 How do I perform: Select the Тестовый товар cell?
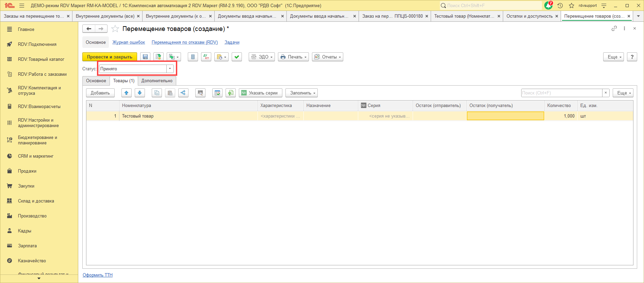tap(188, 116)
